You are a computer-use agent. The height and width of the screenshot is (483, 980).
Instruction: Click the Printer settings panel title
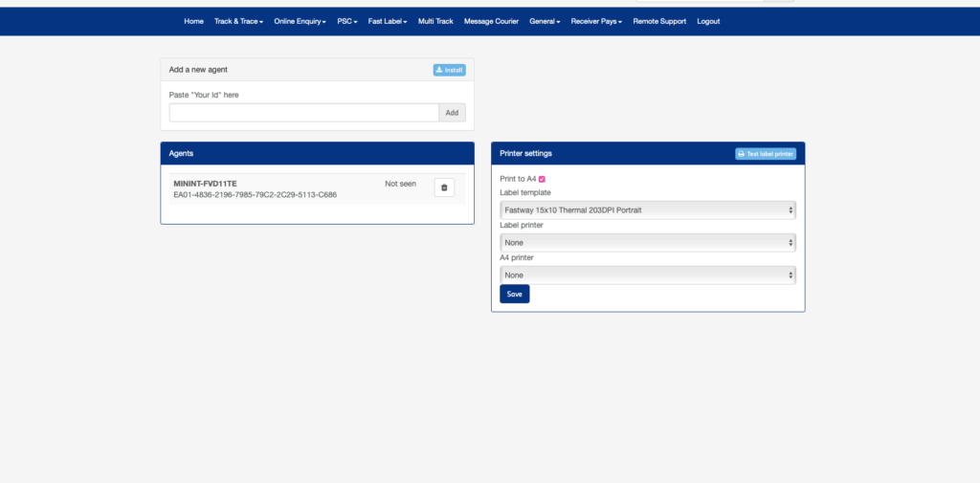(525, 153)
